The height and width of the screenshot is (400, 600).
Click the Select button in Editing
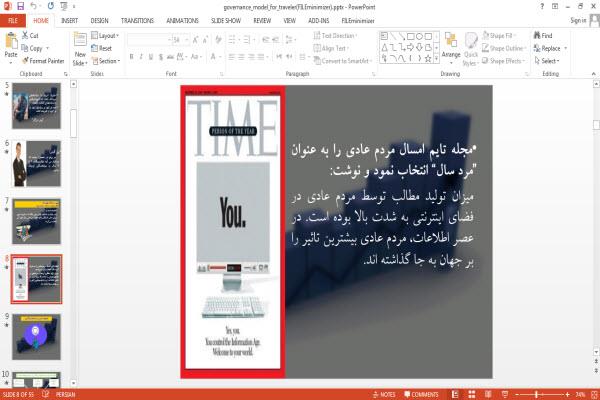547,61
